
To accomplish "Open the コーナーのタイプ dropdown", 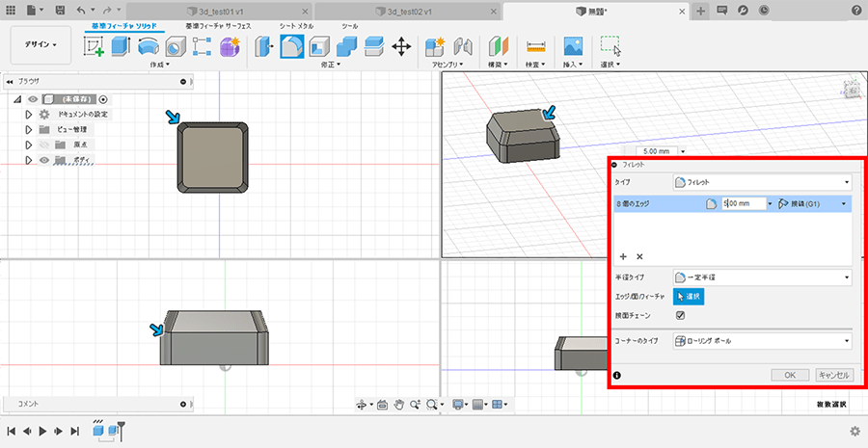I will coord(762,341).
